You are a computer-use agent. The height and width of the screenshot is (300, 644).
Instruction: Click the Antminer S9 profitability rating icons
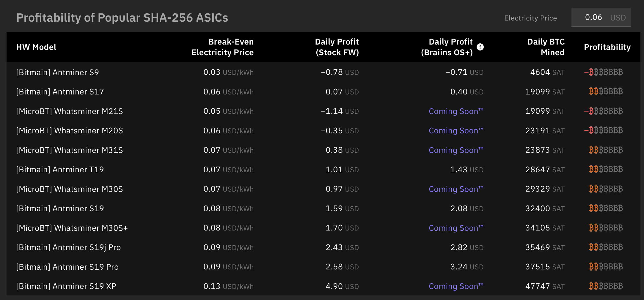(604, 72)
